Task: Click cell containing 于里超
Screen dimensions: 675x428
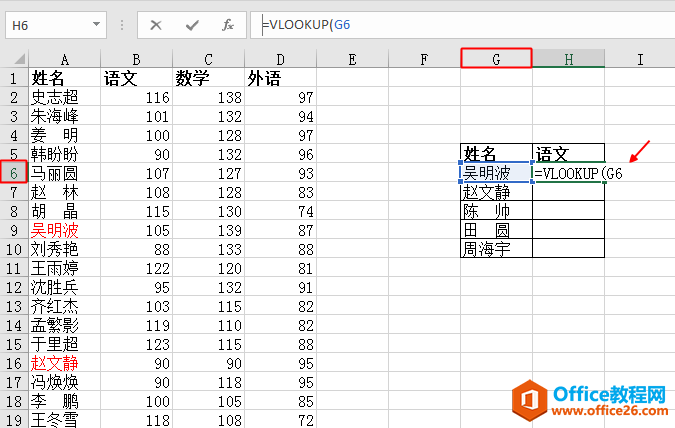Action: click(x=65, y=344)
